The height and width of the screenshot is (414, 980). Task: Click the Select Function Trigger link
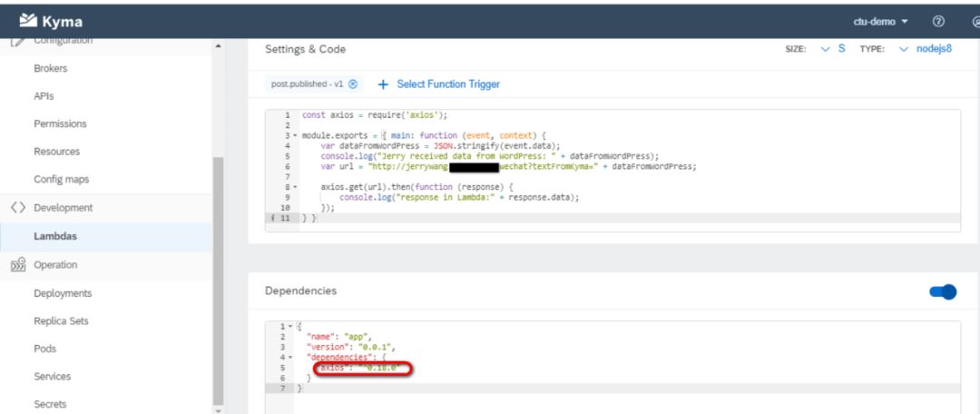[x=448, y=84]
